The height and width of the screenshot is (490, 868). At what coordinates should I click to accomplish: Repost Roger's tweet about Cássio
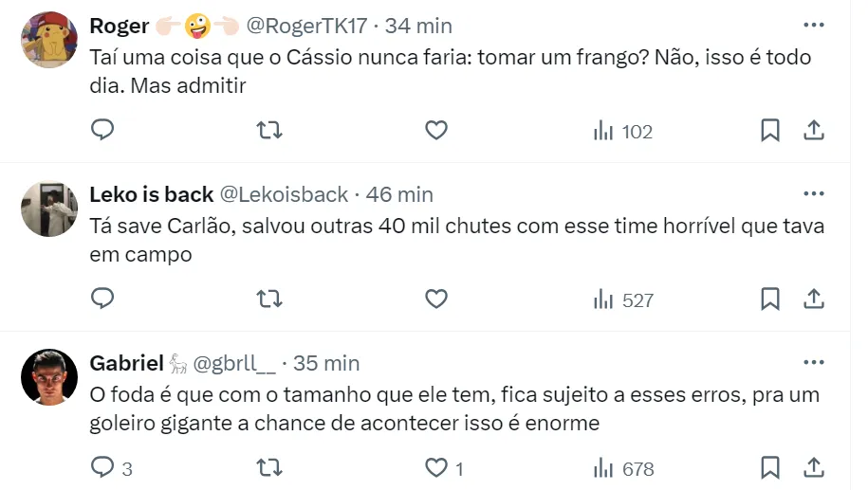[x=270, y=131]
